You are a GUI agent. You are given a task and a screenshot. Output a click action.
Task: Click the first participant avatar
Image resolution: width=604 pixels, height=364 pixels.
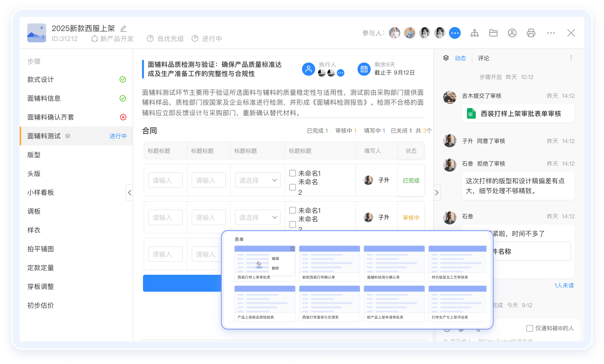point(394,33)
